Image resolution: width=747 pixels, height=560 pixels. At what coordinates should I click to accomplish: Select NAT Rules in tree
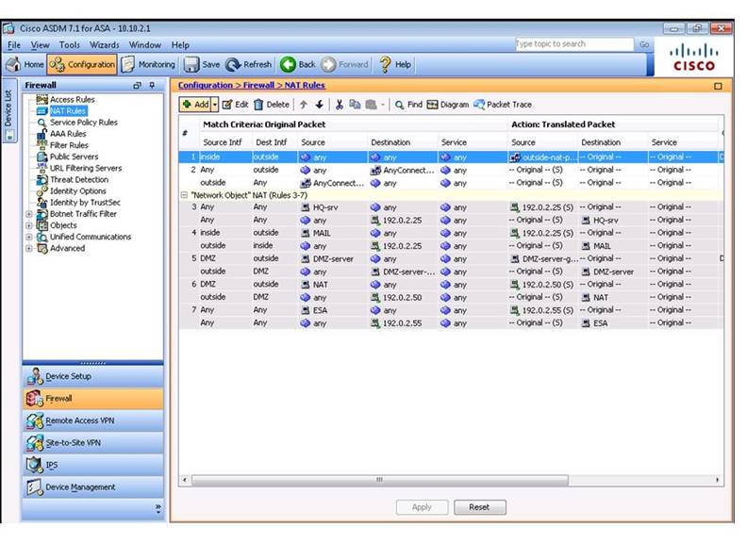click(x=68, y=111)
